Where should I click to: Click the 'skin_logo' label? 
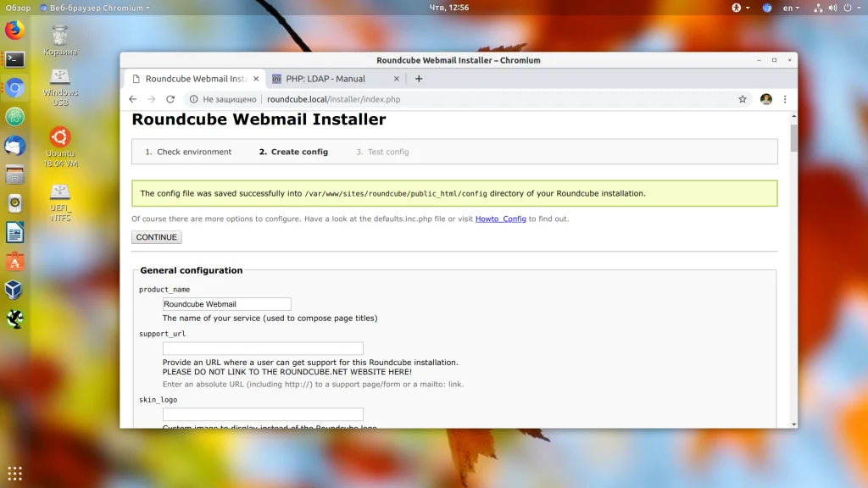tap(158, 400)
